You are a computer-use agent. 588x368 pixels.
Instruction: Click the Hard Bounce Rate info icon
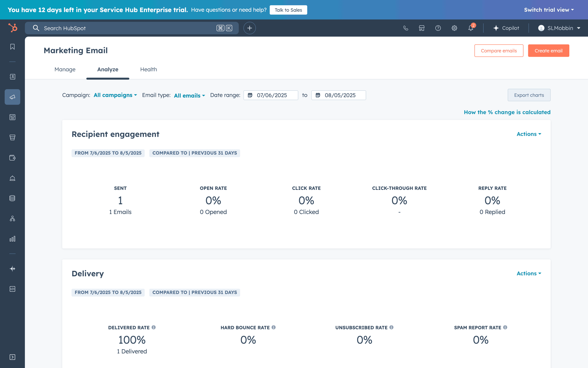click(273, 327)
